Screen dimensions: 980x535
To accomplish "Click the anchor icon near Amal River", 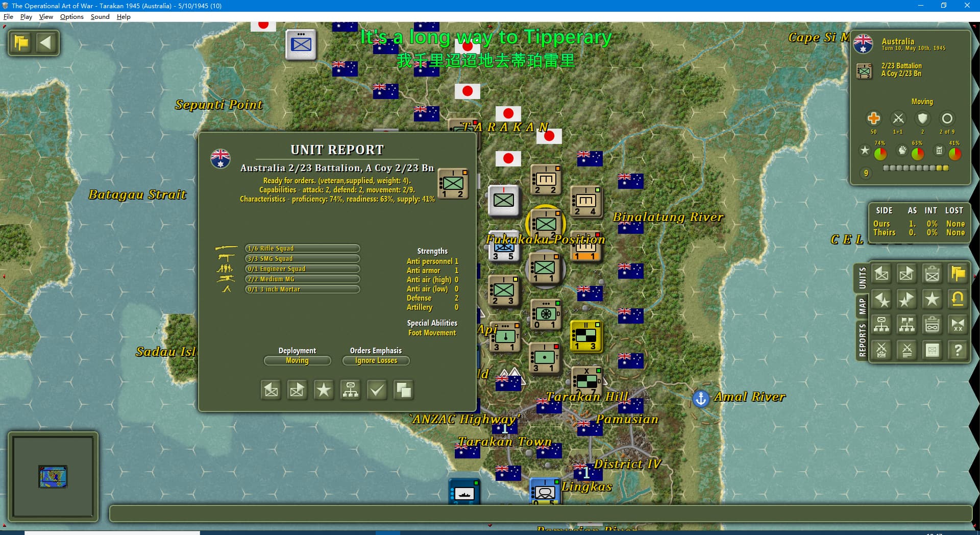I will 701,398.
